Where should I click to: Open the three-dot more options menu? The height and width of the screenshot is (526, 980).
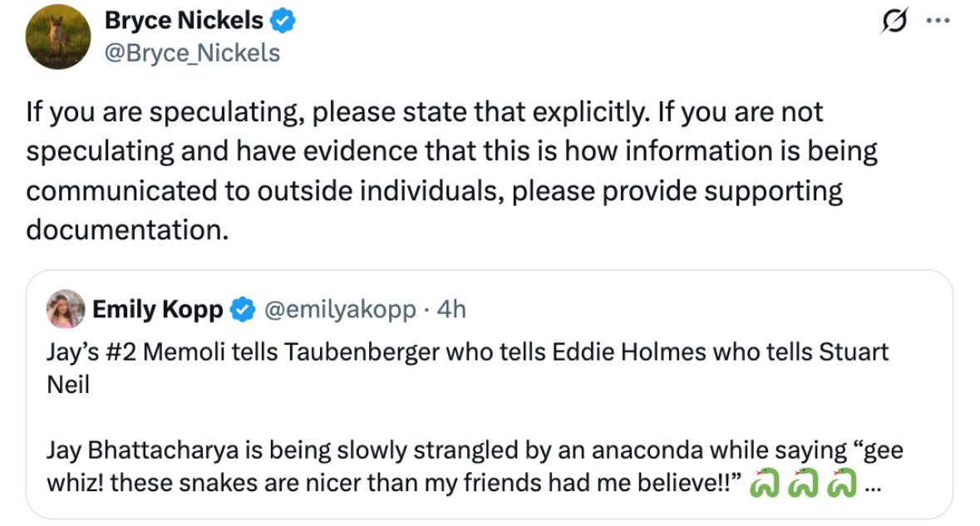pyautogui.click(x=938, y=21)
